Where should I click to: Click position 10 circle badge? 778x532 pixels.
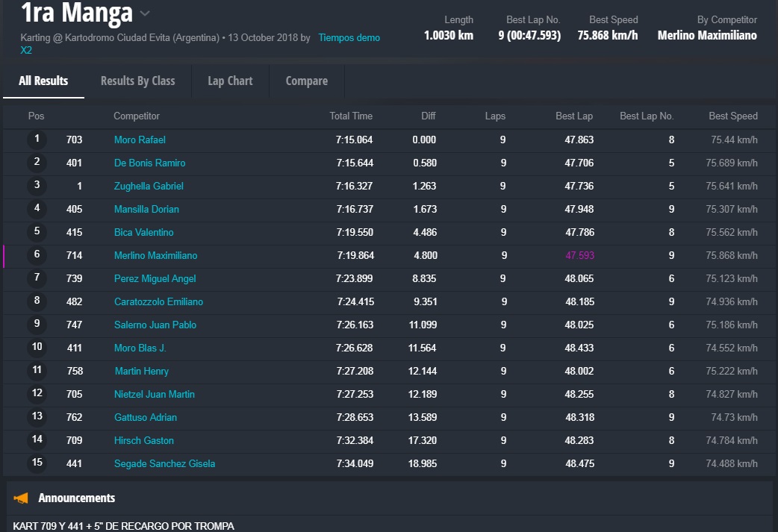point(37,348)
